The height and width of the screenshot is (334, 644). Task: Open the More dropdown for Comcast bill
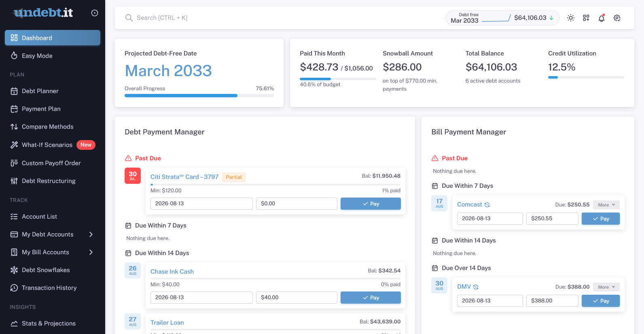click(x=606, y=205)
